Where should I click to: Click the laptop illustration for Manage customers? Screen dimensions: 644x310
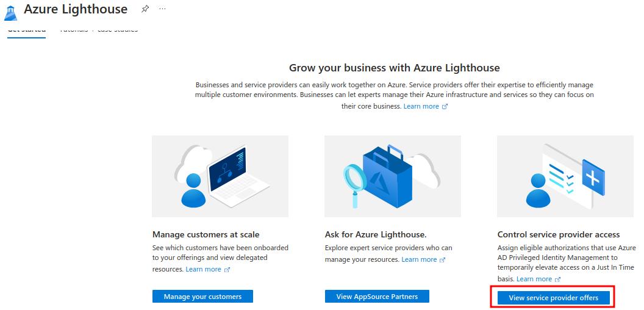pyautogui.click(x=220, y=176)
